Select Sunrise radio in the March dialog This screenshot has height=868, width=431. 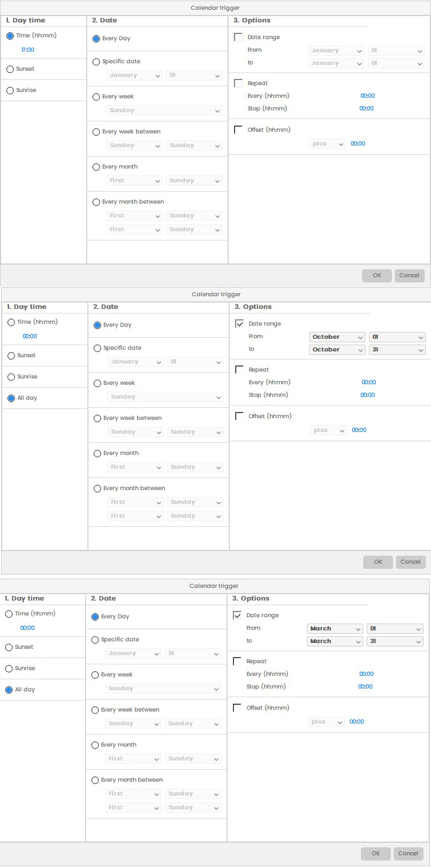tap(9, 668)
